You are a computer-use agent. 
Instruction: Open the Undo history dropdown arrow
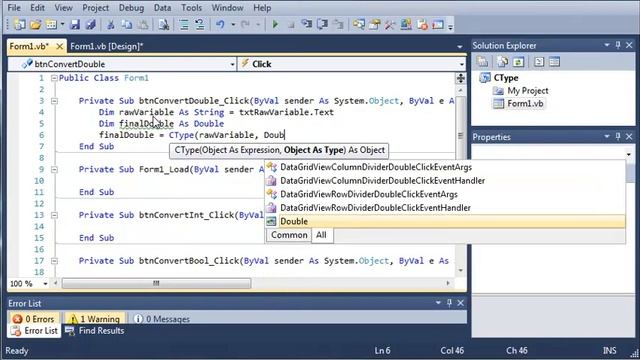[233, 24]
